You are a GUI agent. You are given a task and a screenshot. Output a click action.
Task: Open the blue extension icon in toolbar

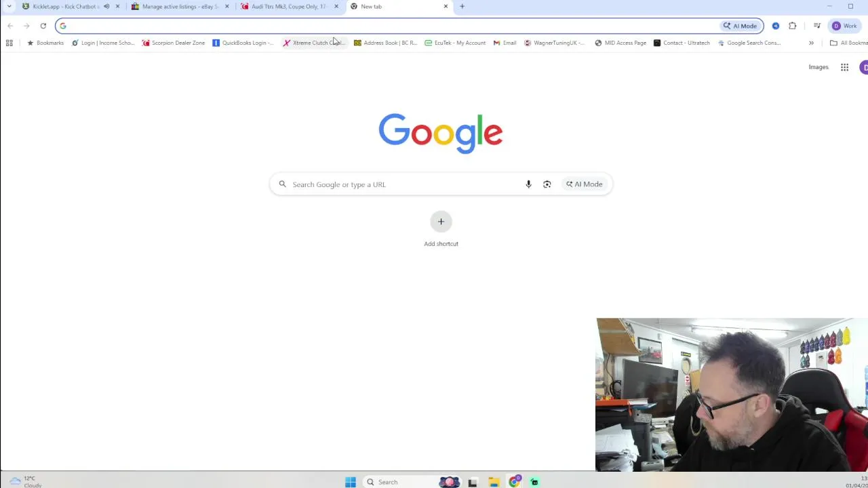pos(776,26)
